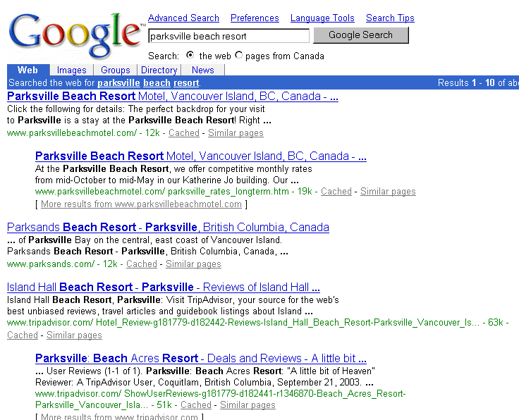Click green URL www.parksands.com/ text
This screenshot has height=420, width=519.
pos(51,264)
